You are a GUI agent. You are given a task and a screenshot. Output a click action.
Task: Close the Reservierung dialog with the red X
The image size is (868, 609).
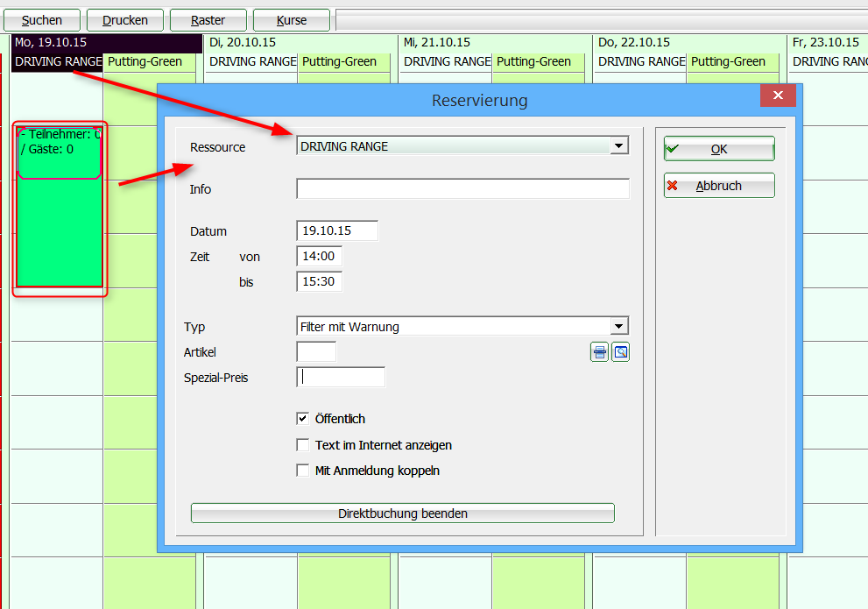(778, 96)
